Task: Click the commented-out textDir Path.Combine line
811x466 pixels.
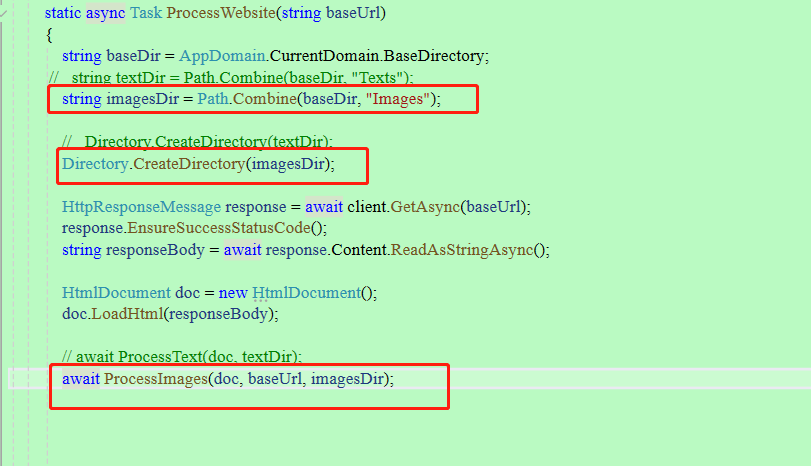Action: [231, 78]
